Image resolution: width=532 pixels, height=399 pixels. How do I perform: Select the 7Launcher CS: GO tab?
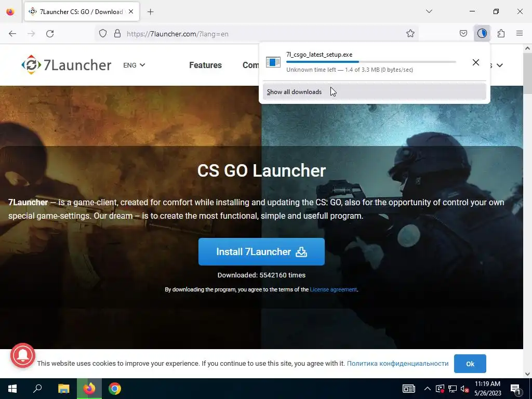point(82,11)
